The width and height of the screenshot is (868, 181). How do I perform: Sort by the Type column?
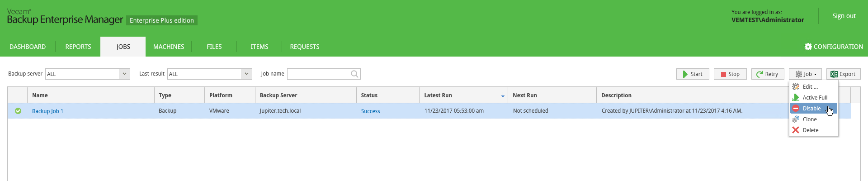pyautogui.click(x=179, y=95)
